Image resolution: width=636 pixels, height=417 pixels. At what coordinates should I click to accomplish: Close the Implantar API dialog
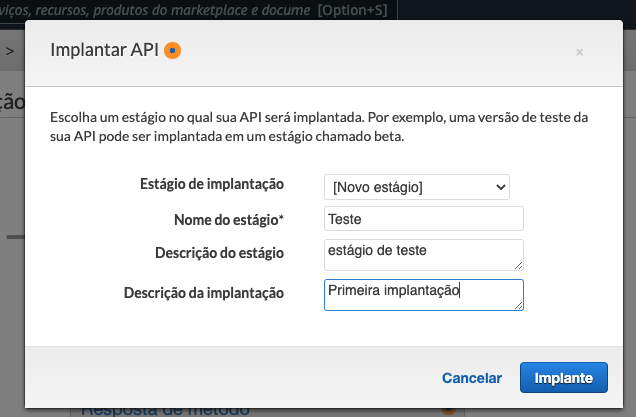(x=580, y=52)
